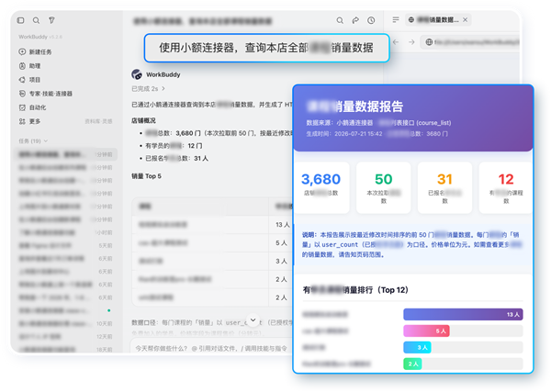Click the 销量排行 (Top 12) heading
Viewport: 551px width, 392px height.
point(355,290)
